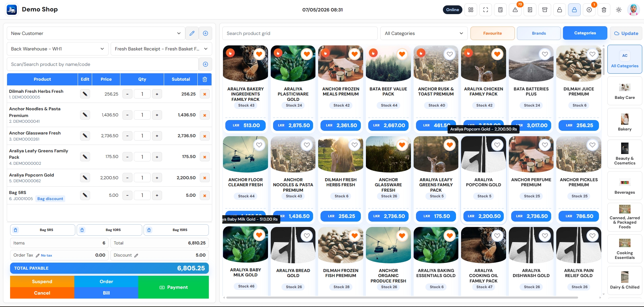
Task: Select the Beauty & Cosmetics category
Action: [625, 154]
